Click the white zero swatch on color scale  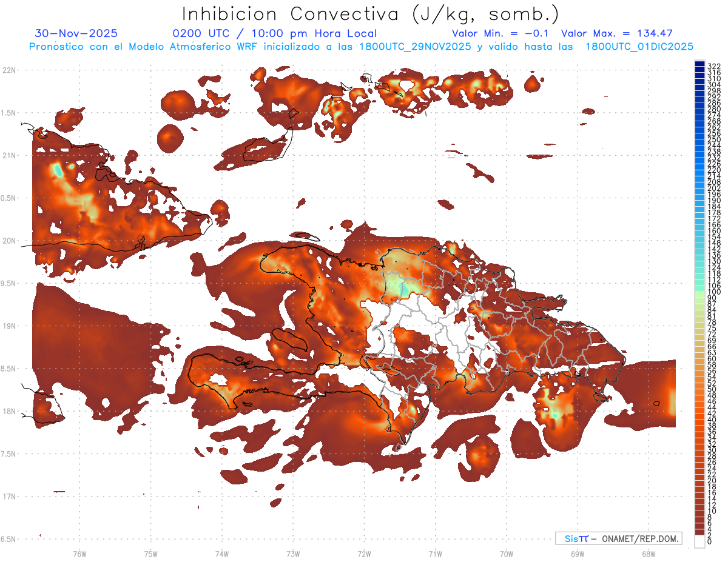point(700,541)
